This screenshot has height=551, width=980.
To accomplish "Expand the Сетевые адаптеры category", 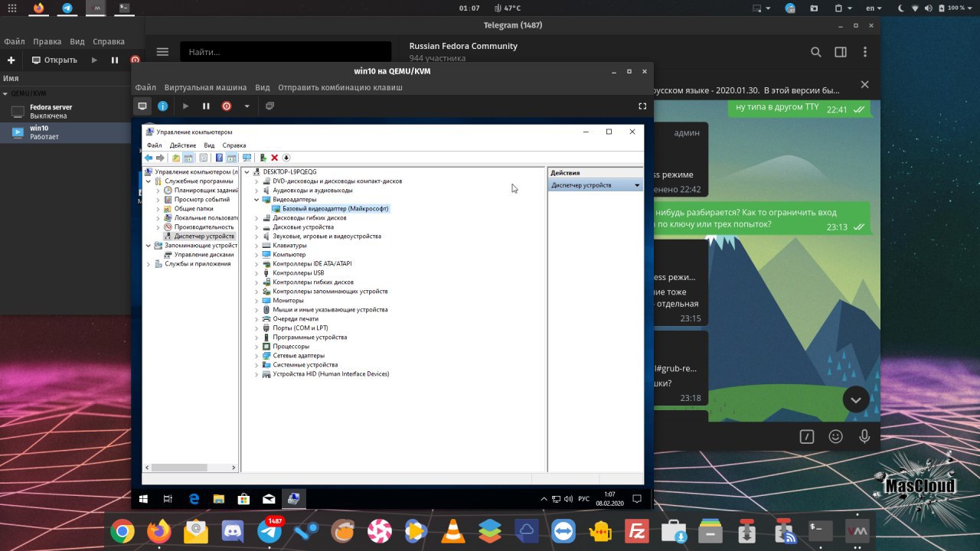I will click(257, 355).
